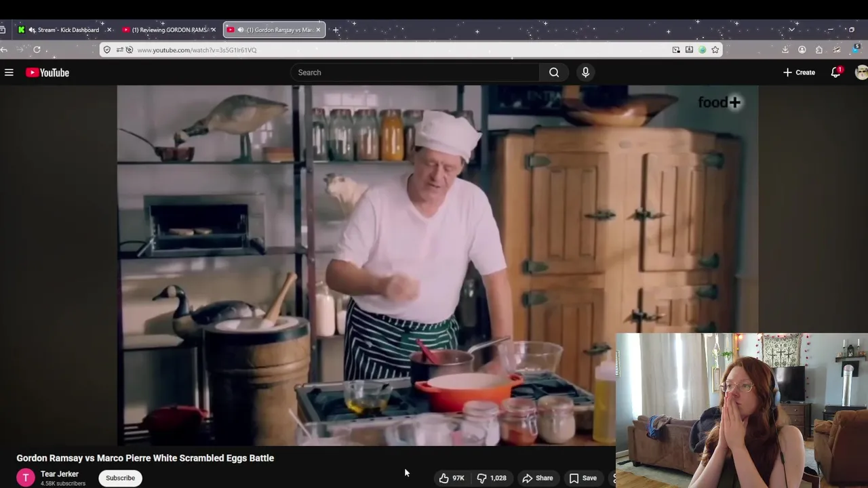Open a new browser tab
The image size is (868, 488).
pos(335,30)
